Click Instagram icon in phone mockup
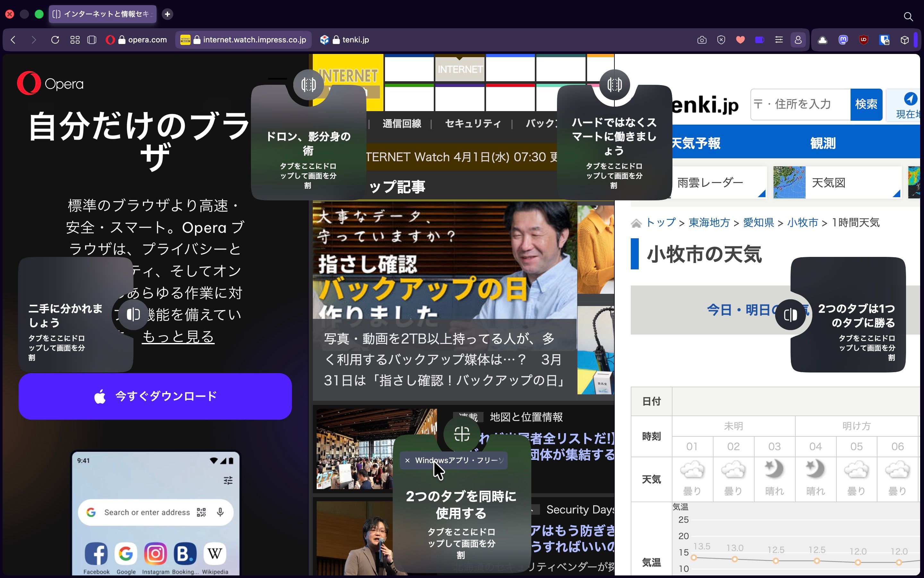This screenshot has height=578, width=924. click(155, 554)
